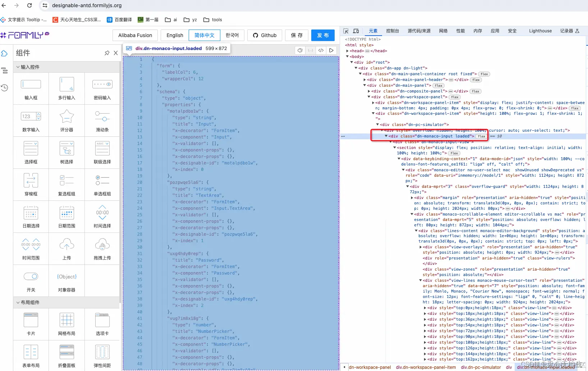588x371 pixels.
Task: Open the Lighthouse tab in DevTools
Action: point(540,31)
